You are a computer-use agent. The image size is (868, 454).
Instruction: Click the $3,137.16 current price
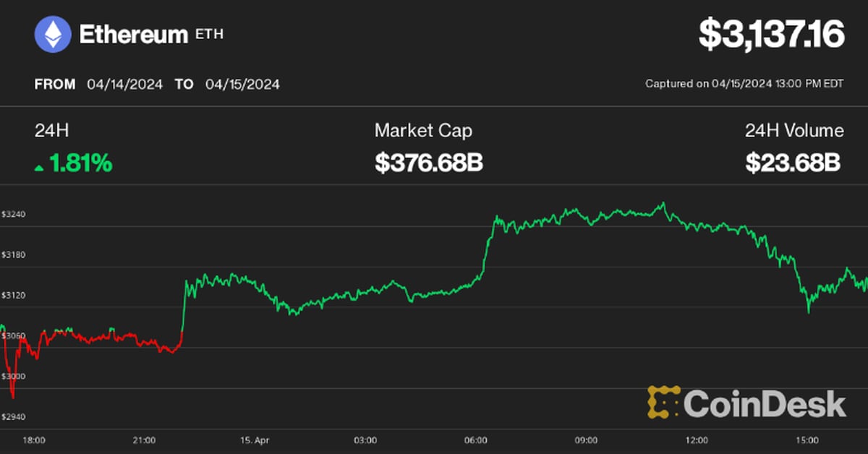tap(771, 35)
